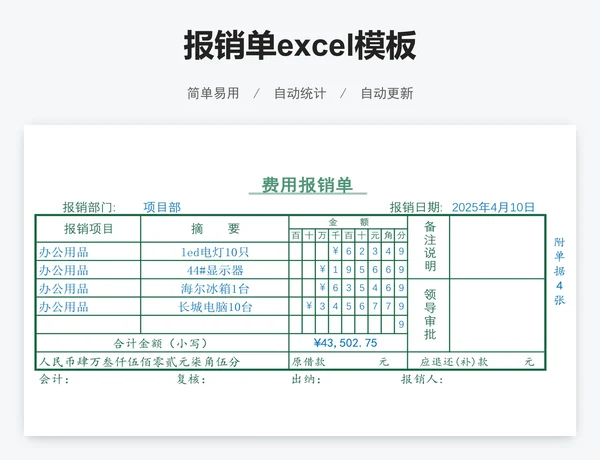Click the 原借款 field
The width and height of the screenshot is (600, 460).
click(x=348, y=361)
